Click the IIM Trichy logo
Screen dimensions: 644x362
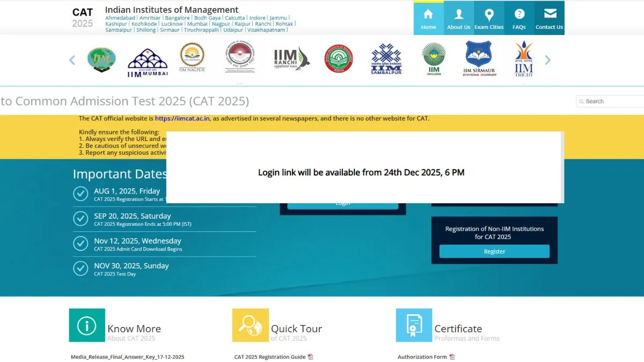[x=523, y=59]
